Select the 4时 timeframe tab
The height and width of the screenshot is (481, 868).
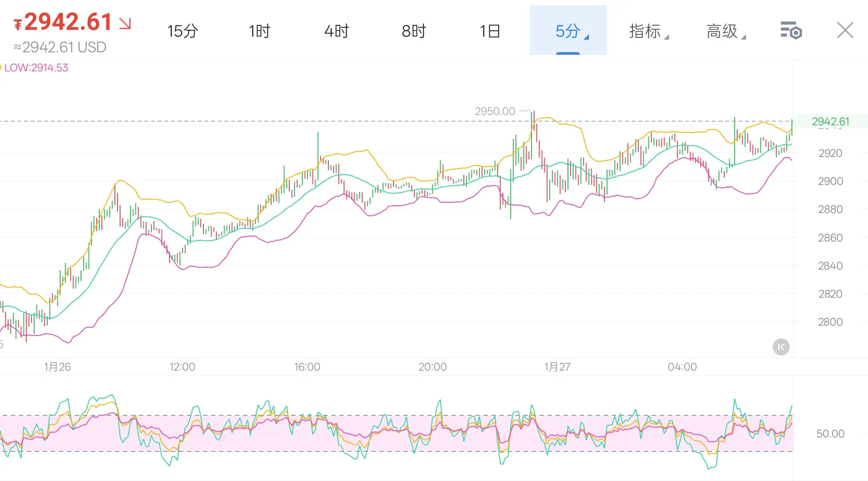pos(337,31)
